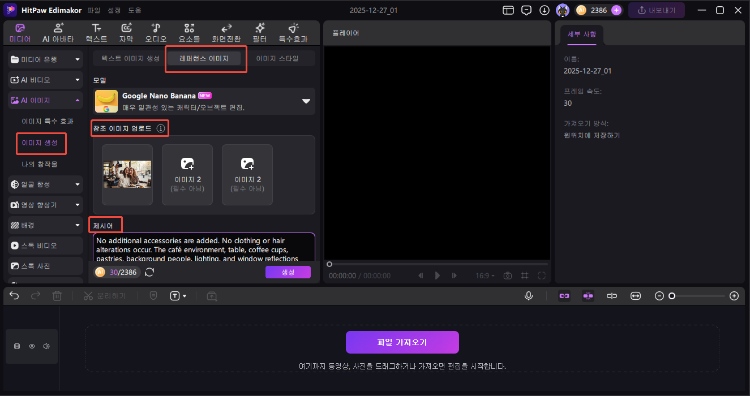
Task: Toggle the preview-axis icon in timeline toolbar
Action: pyautogui.click(x=612, y=296)
